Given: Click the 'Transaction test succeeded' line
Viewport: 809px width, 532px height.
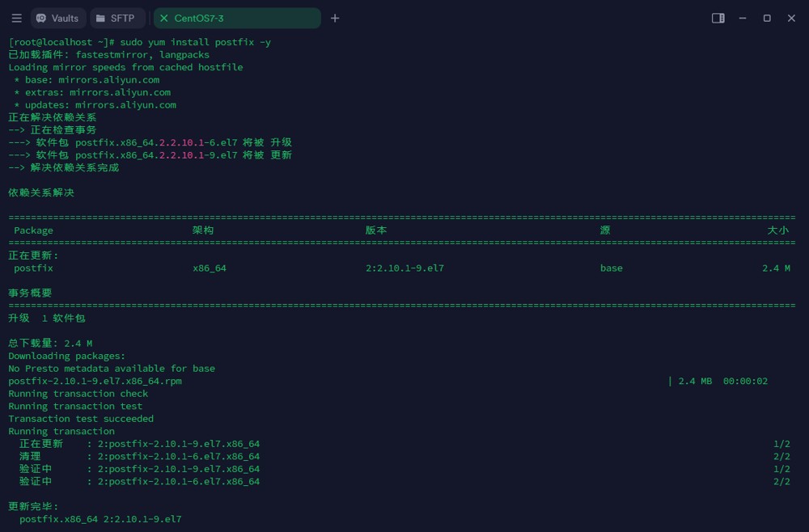Looking at the screenshot, I should tap(81, 419).
